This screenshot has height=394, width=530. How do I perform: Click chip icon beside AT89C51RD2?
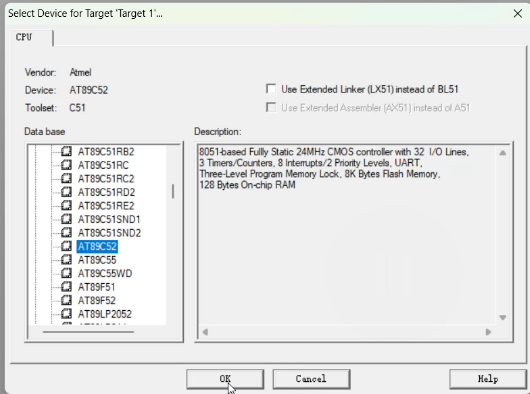point(66,192)
